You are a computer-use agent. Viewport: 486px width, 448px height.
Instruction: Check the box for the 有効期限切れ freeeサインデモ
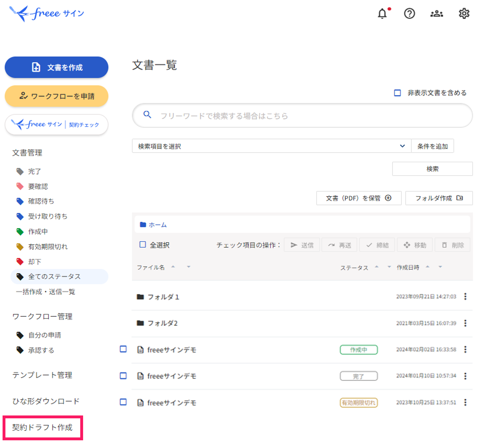pyautogui.click(x=123, y=402)
